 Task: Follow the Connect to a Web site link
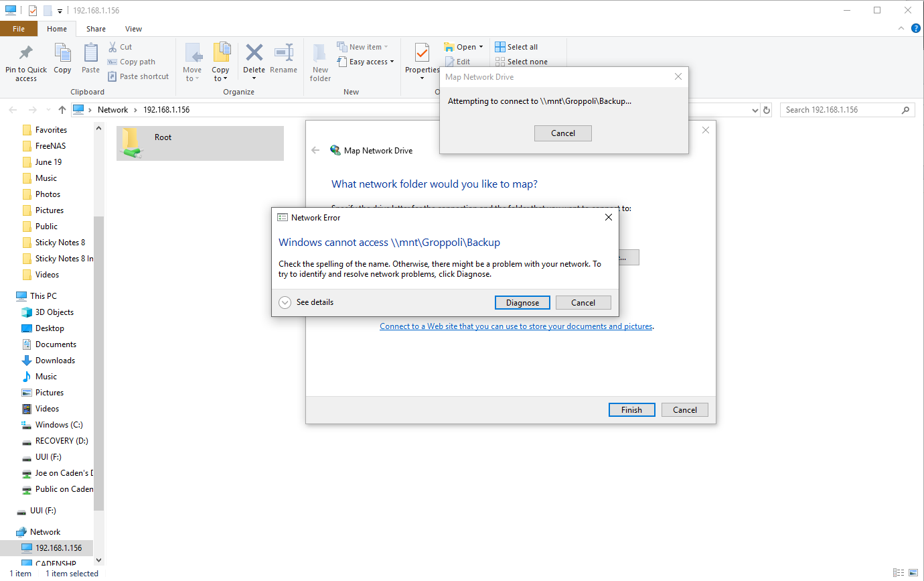516,326
